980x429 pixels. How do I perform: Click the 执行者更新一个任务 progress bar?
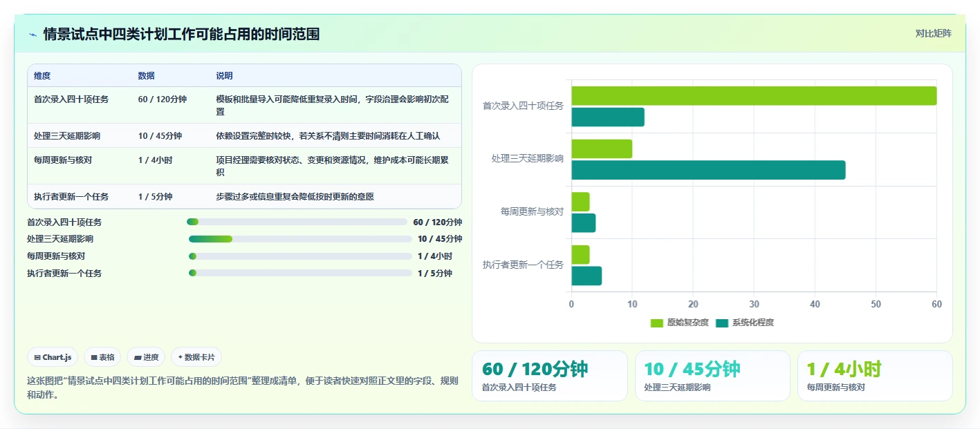[x=300, y=273]
